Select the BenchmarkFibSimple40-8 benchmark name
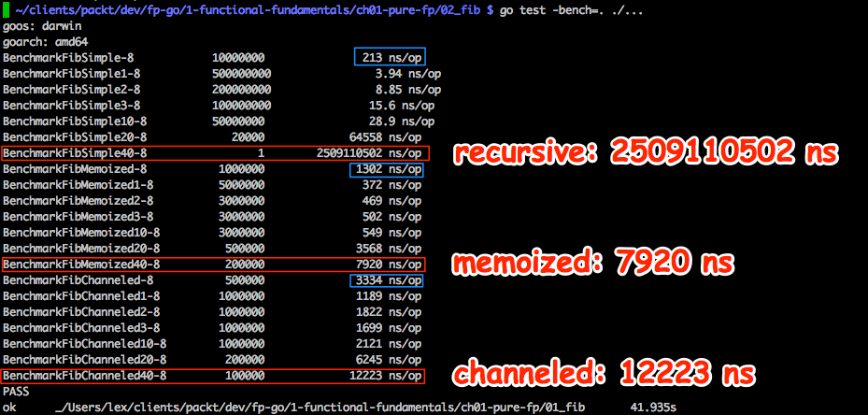This screenshot has width=868, height=415. pos(78,152)
